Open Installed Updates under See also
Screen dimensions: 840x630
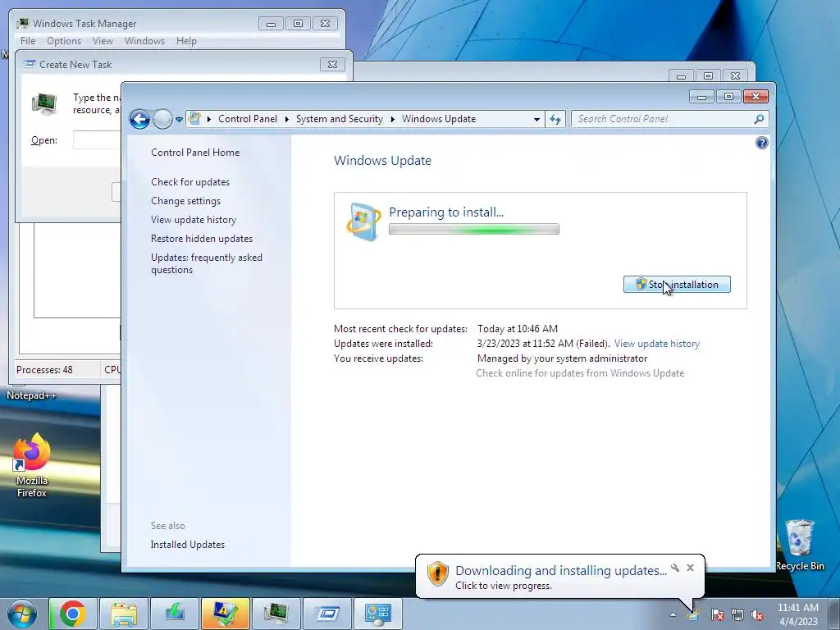click(x=188, y=545)
